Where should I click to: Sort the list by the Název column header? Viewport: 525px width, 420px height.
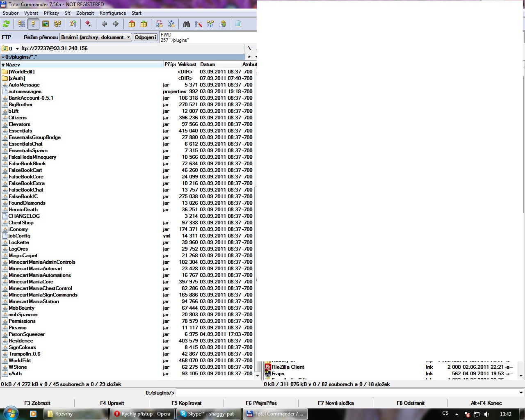point(82,64)
